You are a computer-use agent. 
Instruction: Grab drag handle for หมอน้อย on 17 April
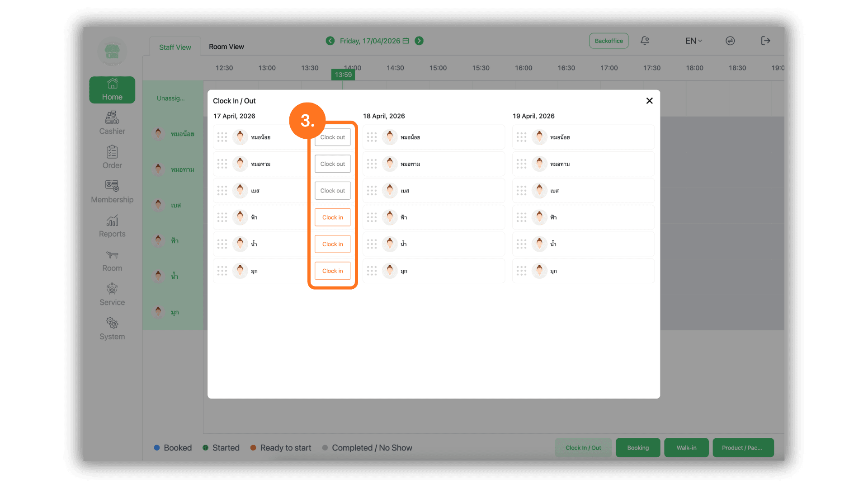[x=222, y=137]
